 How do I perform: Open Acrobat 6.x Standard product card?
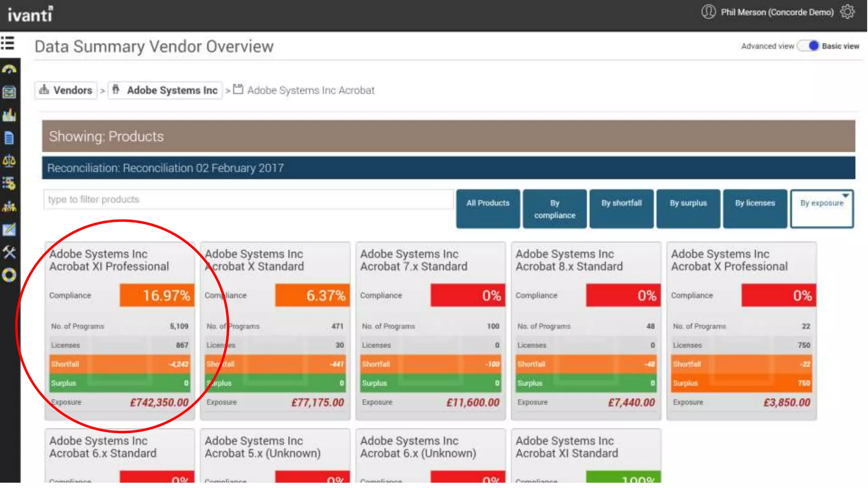[x=120, y=456]
